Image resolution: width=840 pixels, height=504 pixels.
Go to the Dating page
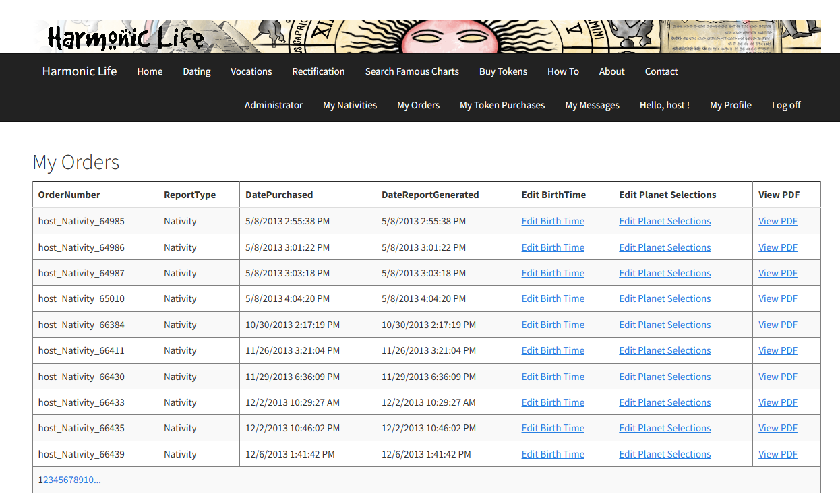(x=197, y=71)
